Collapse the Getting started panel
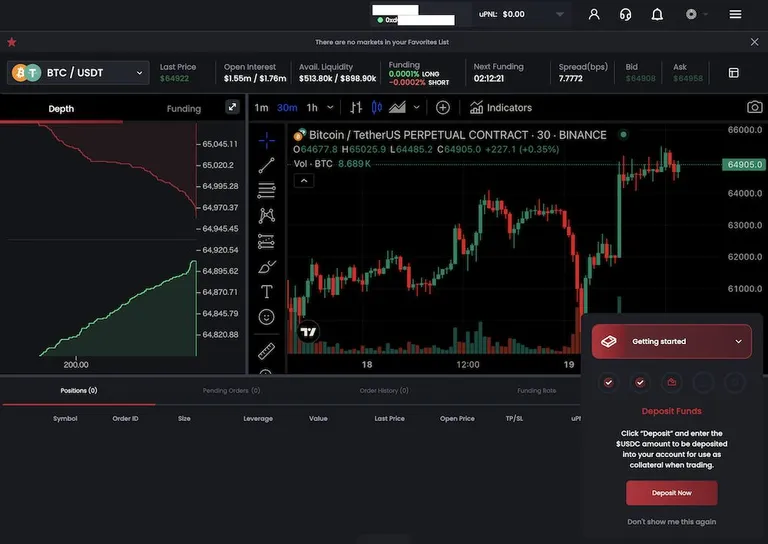Screen dimensions: 768x544 [x=739, y=342]
